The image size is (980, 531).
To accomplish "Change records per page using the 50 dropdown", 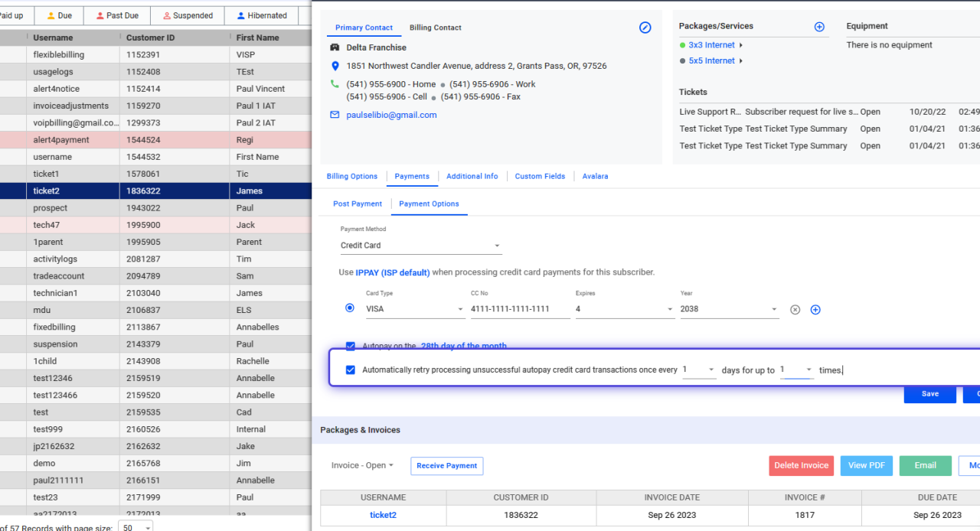I will pyautogui.click(x=135, y=527).
